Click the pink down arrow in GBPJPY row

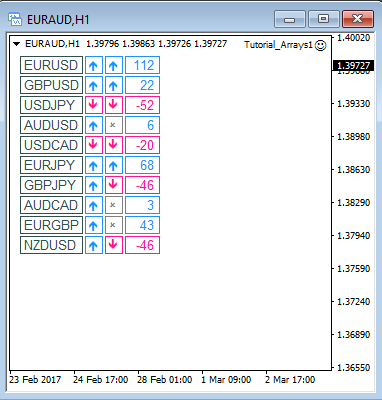(114, 185)
